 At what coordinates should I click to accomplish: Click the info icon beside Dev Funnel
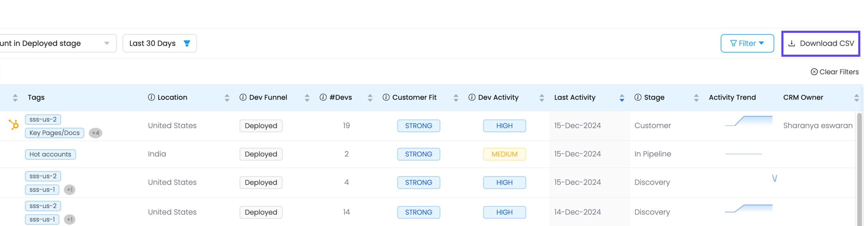pos(243,97)
